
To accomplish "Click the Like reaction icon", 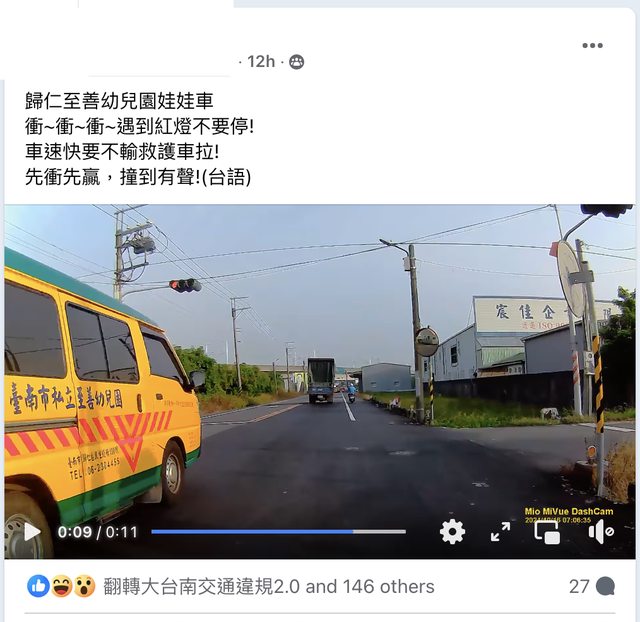I will click(x=38, y=586).
